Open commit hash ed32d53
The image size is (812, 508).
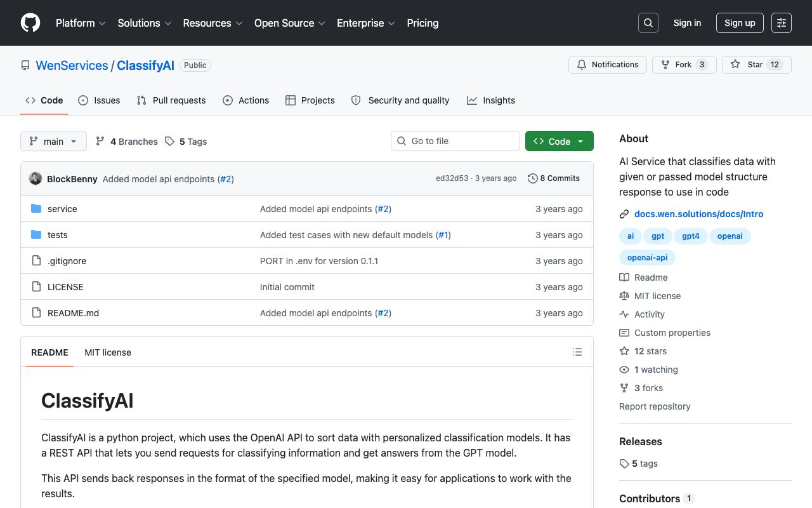pos(452,178)
